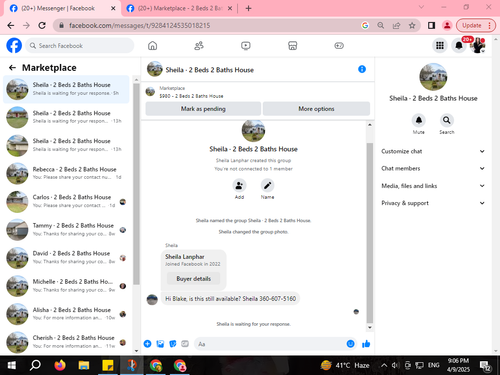This screenshot has height=375, width=500.
Task: Open Cherish - 2 Beds 2 Baths House chat
Action: 66,342
